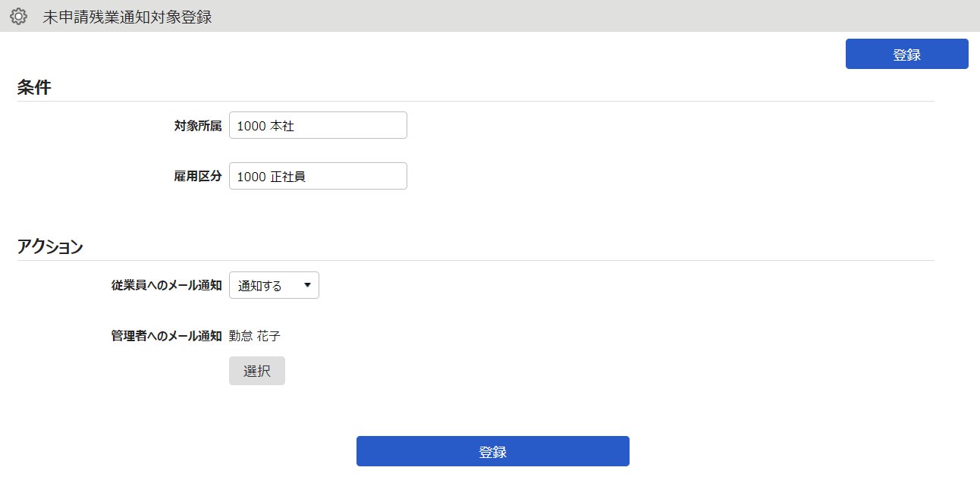Click the 未申請残業通知対象登録 page title

(127, 17)
